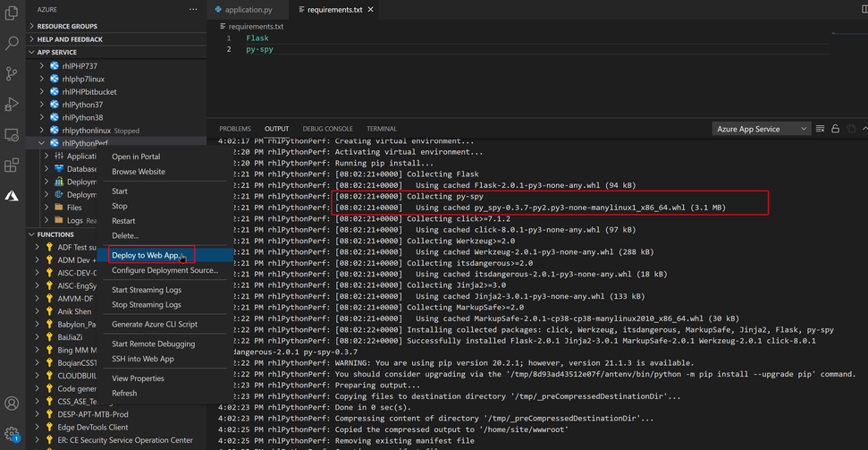Open the Extensions view icon
The width and height of the screenshot is (868, 450).
[x=12, y=165]
